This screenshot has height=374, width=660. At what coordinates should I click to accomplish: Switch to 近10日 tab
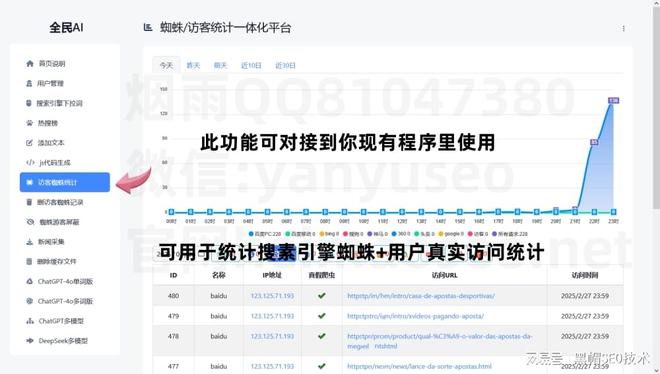pos(251,66)
